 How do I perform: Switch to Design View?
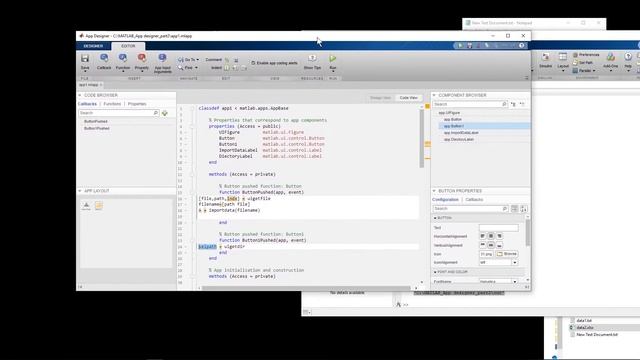point(380,98)
